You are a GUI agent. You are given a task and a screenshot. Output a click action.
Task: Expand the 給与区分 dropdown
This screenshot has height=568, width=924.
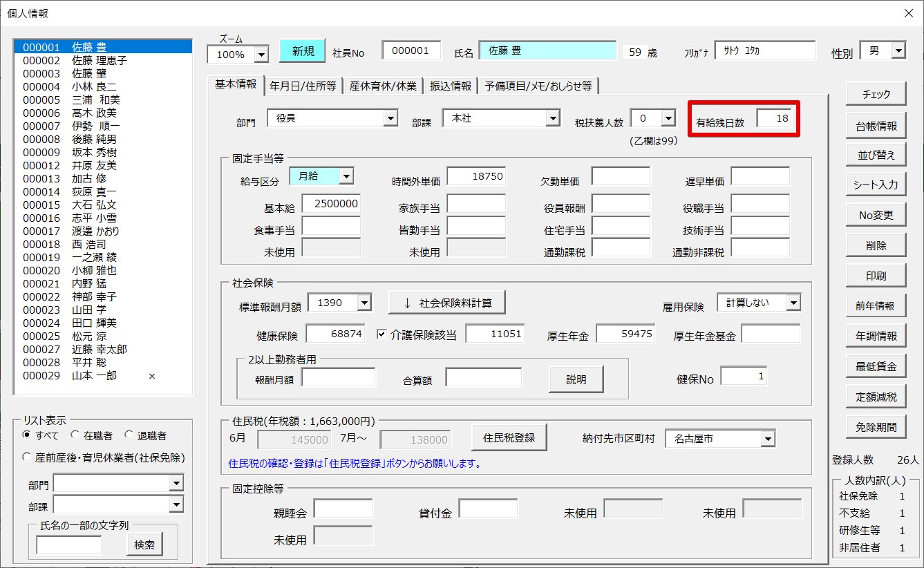click(346, 176)
